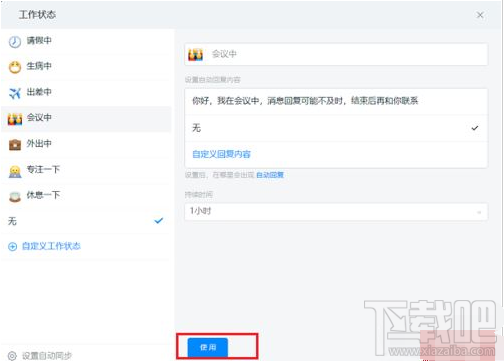
Task: Select the 请假中 clock icon
Action: point(14,42)
